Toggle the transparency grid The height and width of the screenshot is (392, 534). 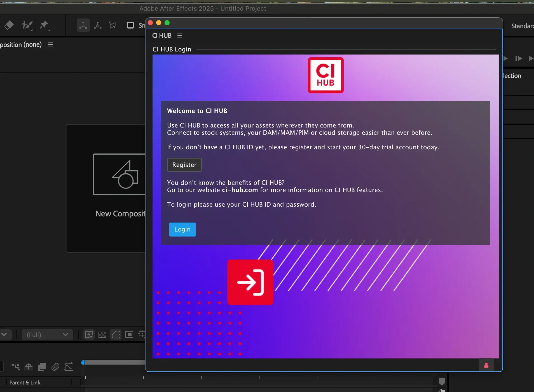click(102, 334)
